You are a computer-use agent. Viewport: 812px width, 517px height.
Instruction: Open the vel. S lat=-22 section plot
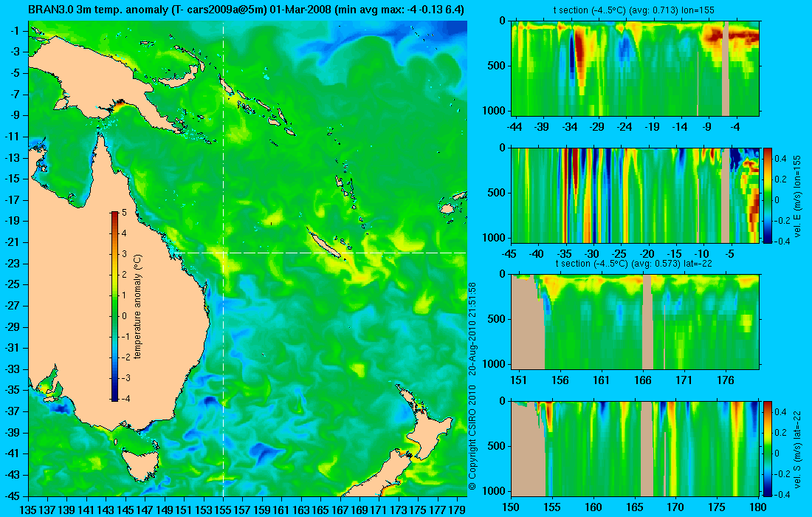coord(636,448)
